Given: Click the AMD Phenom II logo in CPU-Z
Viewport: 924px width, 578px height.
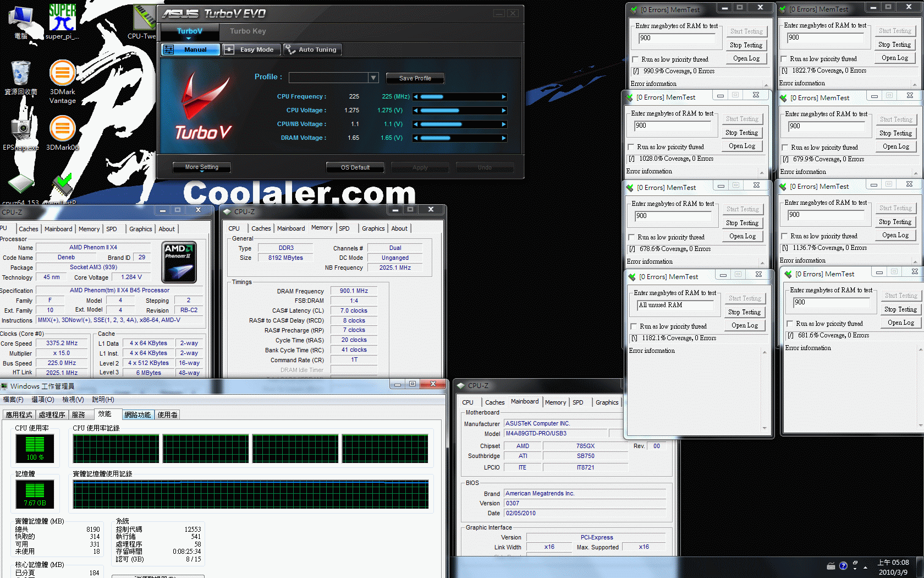Looking at the screenshot, I should tap(179, 263).
